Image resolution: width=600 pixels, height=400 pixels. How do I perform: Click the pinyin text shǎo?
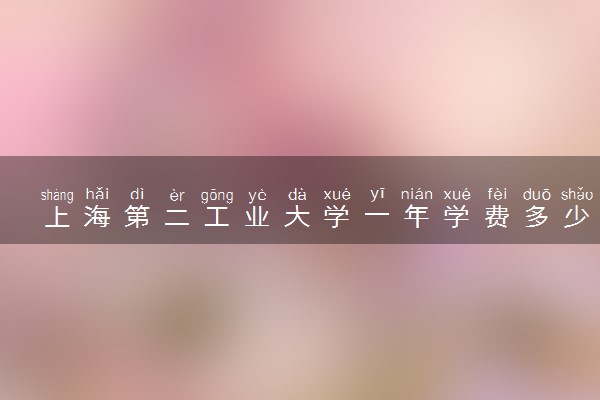point(577,194)
